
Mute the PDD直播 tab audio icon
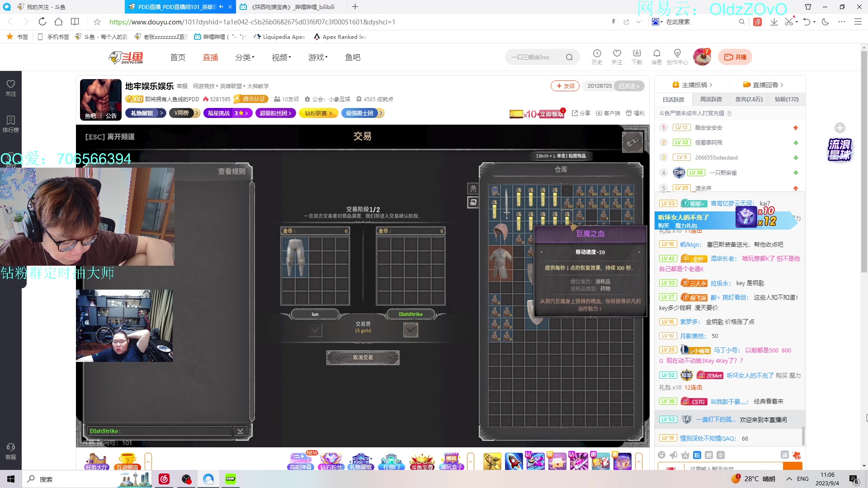click(x=221, y=7)
